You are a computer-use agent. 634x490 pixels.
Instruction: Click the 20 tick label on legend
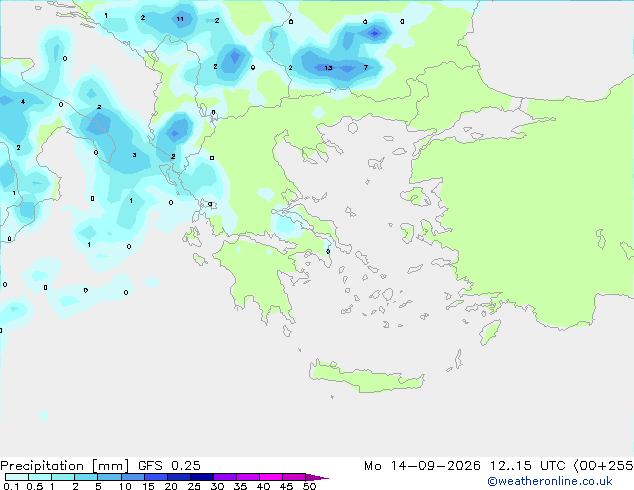click(171, 486)
